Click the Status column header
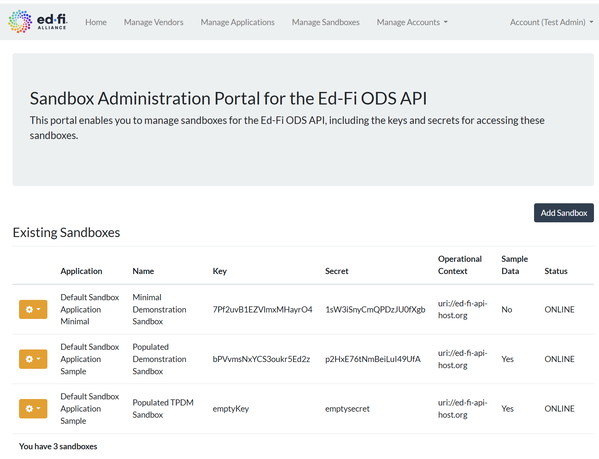The height and width of the screenshot is (459, 599). click(556, 271)
